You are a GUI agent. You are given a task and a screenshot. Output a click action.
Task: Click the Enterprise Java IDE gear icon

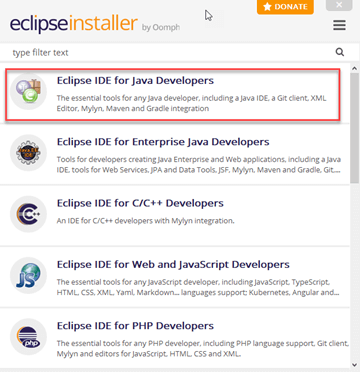[28, 153]
